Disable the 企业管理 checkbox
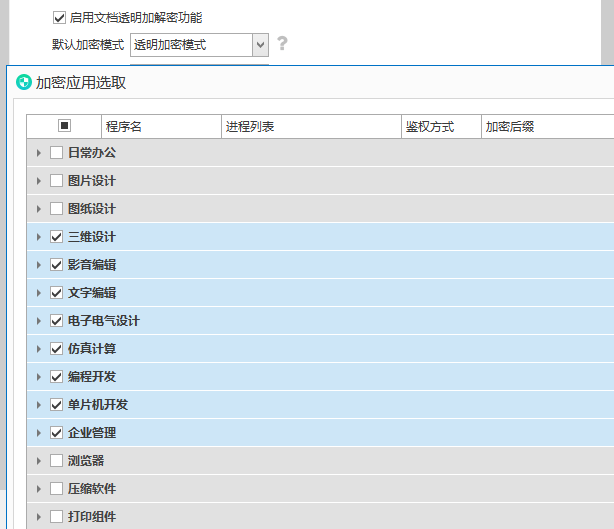614x529 pixels. [56, 433]
